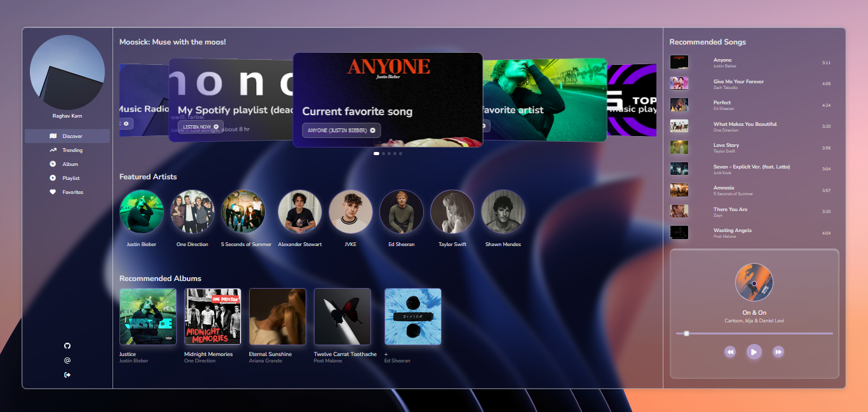Click the logout icon in sidebar
Screen dimensions: 868x412
click(x=67, y=375)
